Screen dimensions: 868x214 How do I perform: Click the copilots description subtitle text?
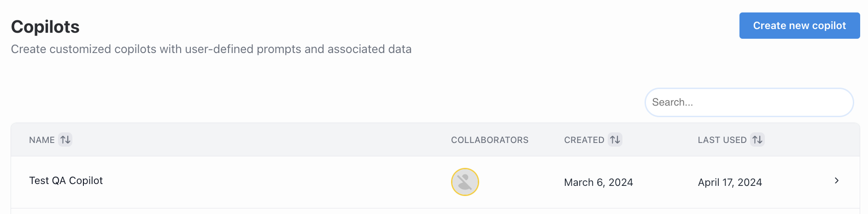point(211,49)
